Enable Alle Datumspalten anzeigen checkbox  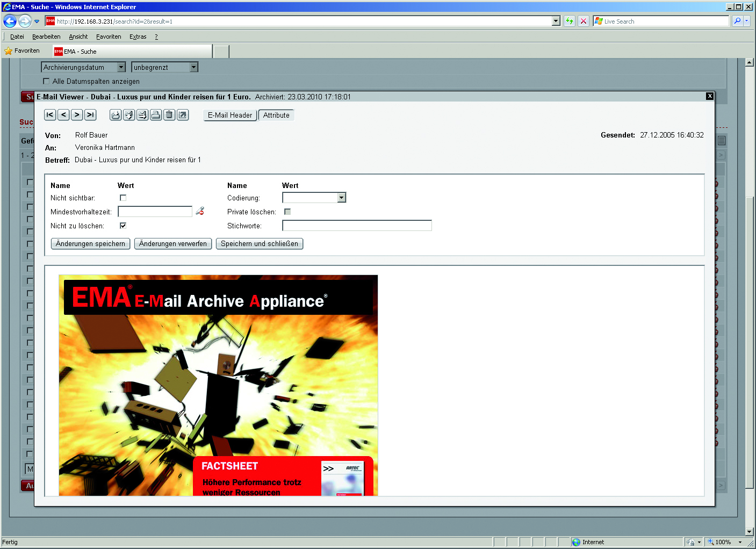(46, 81)
